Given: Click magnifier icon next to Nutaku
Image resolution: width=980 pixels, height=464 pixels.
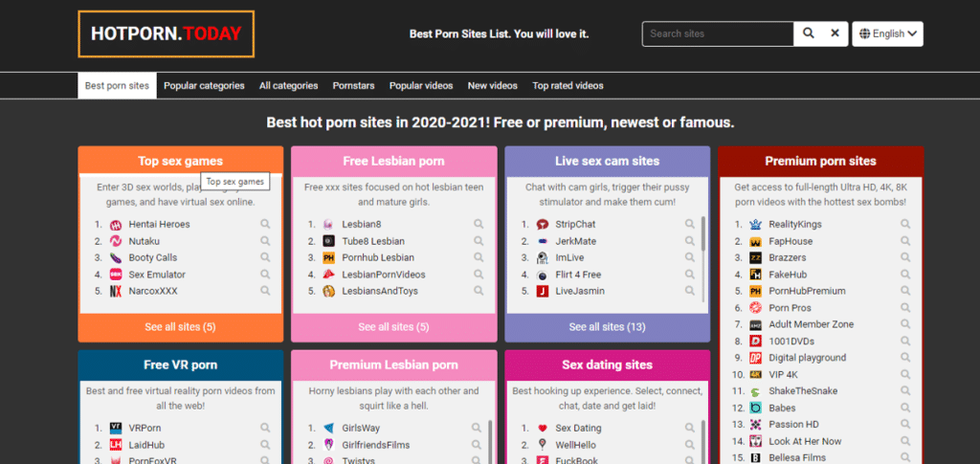Looking at the screenshot, I should [x=266, y=240].
